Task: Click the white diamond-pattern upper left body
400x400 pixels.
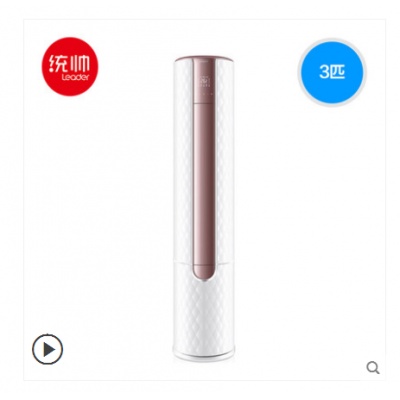Action: [183, 162]
